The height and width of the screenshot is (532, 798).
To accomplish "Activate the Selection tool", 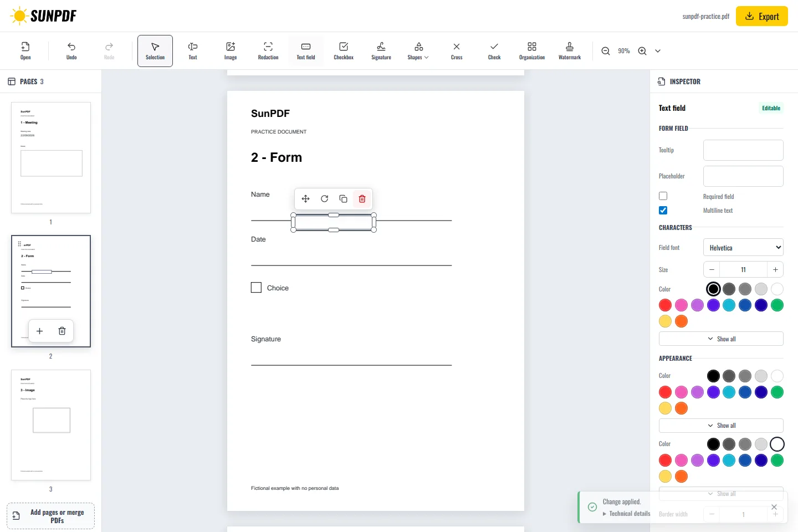I will tap(155, 51).
